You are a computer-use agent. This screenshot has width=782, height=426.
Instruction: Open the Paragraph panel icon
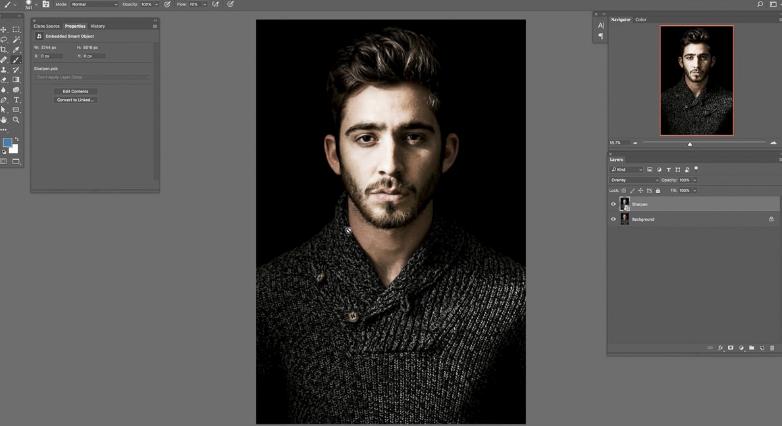point(600,36)
